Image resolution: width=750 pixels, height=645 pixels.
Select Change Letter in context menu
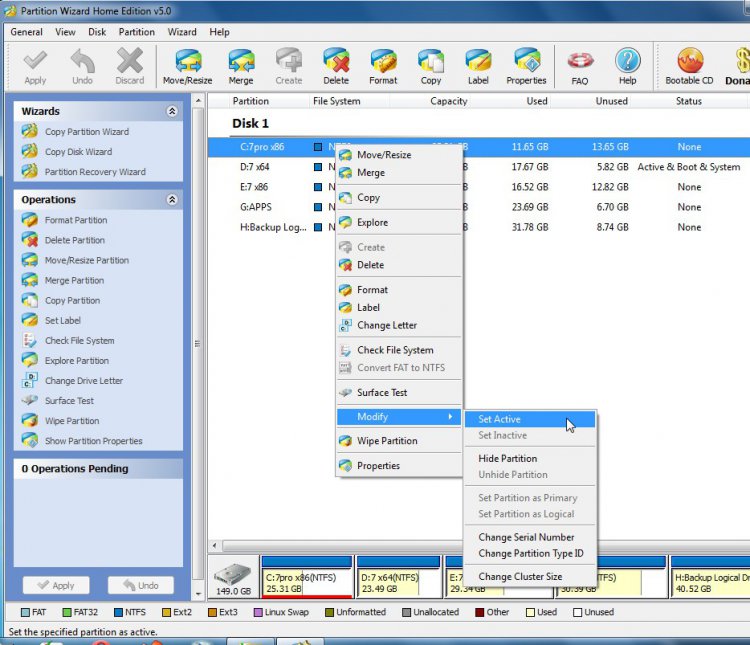399,325
